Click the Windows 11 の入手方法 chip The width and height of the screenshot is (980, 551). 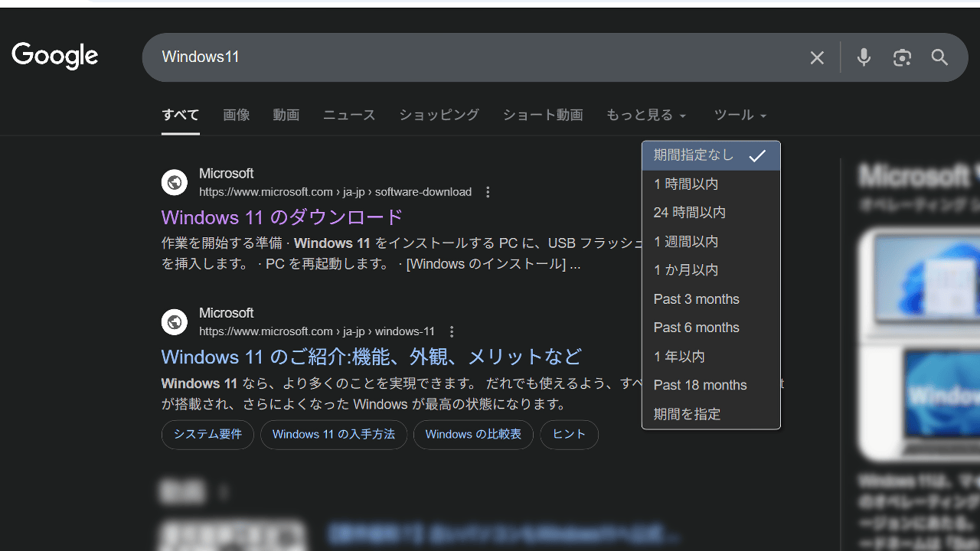click(x=334, y=435)
